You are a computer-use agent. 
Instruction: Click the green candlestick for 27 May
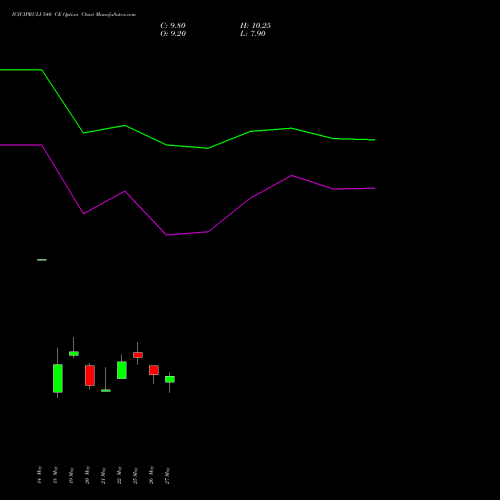170,379
